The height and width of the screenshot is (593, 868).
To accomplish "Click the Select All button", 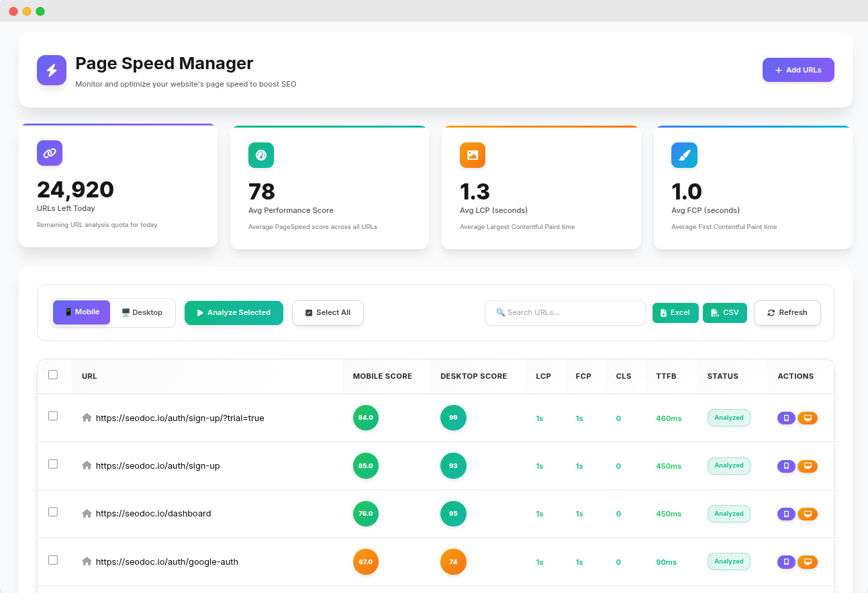I will [x=328, y=313].
